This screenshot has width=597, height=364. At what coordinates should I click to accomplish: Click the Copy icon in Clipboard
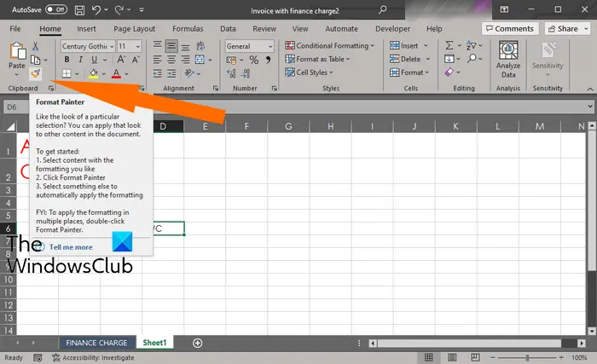click(36, 60)
